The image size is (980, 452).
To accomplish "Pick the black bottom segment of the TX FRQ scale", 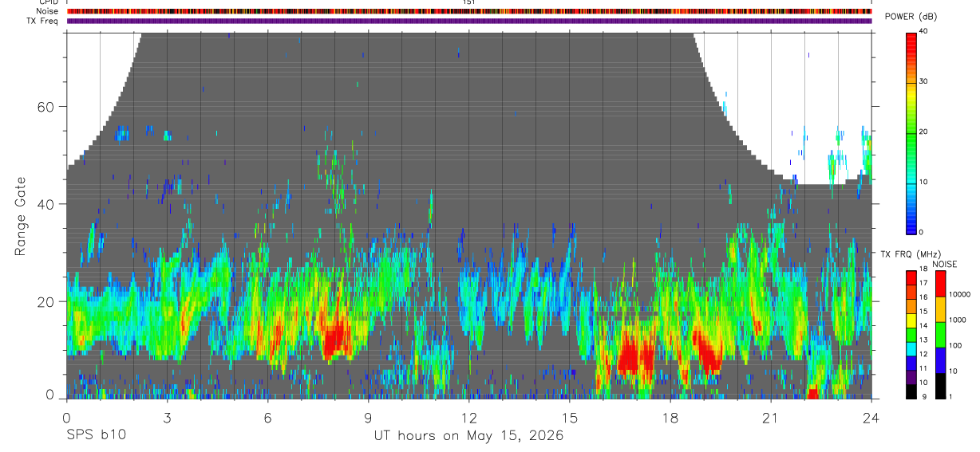I will click(911, 392).
